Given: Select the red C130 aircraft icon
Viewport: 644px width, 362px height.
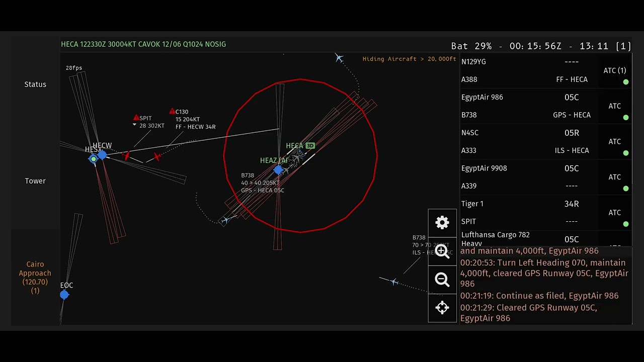Looking at the screenshot, I should point(157,157).
